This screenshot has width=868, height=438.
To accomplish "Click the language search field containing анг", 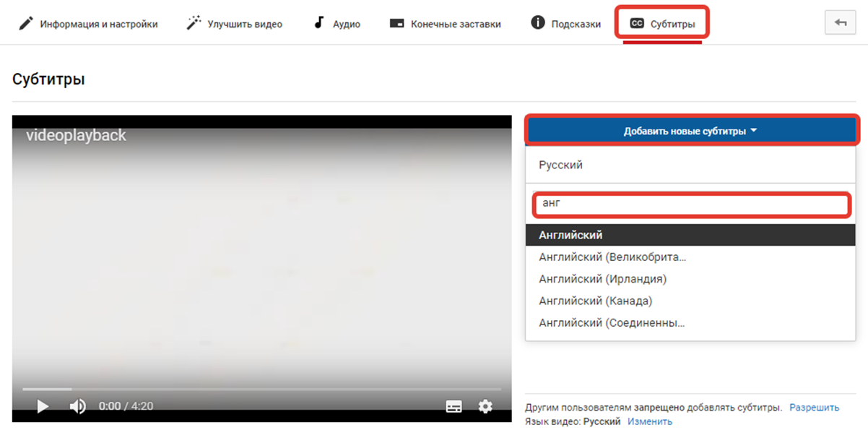I will point(690,203).
